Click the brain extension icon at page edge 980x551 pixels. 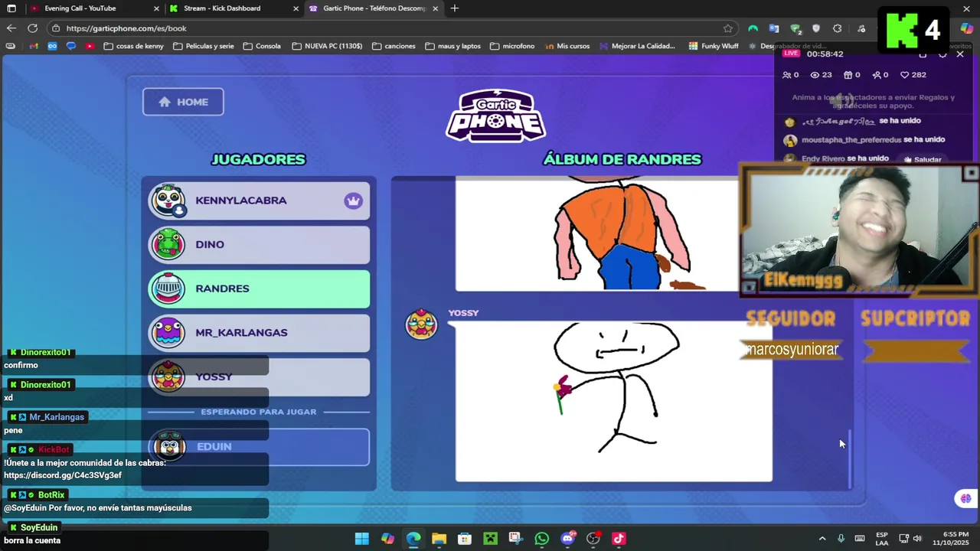coord(965,498)
